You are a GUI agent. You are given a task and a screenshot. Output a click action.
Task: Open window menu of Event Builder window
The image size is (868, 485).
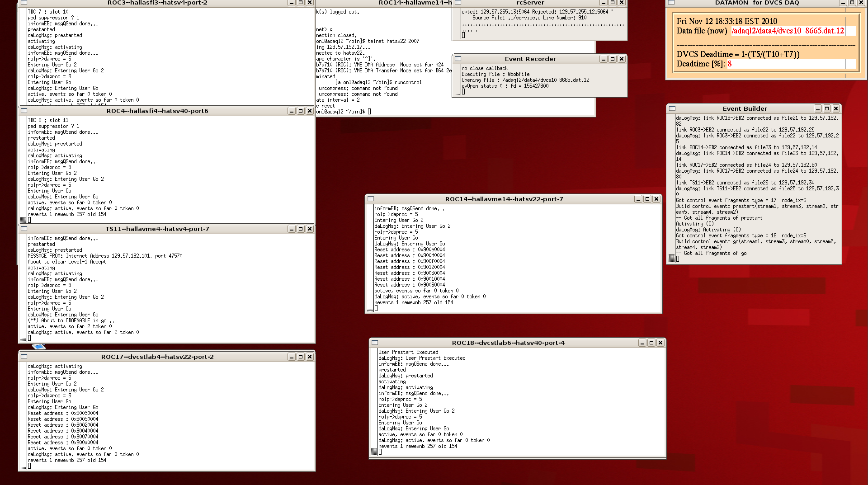coord(672,108)
